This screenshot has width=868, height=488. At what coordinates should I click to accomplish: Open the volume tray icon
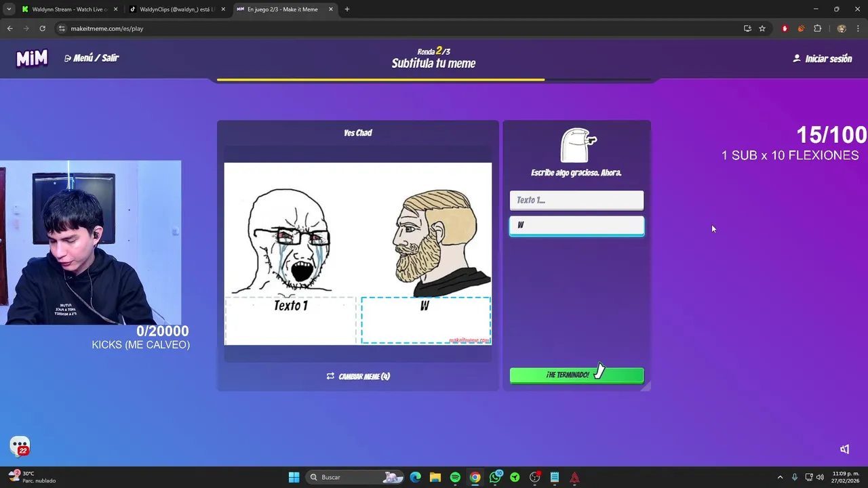[x=820, y=477]
